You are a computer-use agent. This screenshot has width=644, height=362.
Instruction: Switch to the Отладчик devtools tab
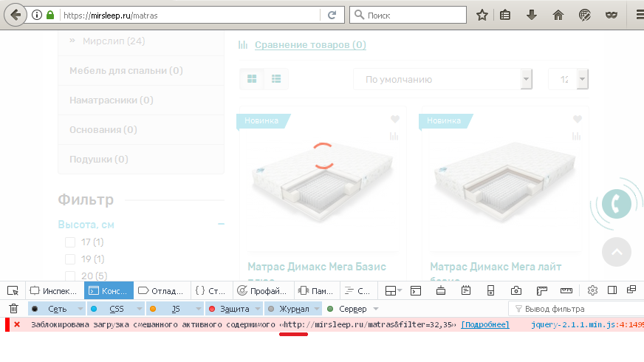(161, 291)
